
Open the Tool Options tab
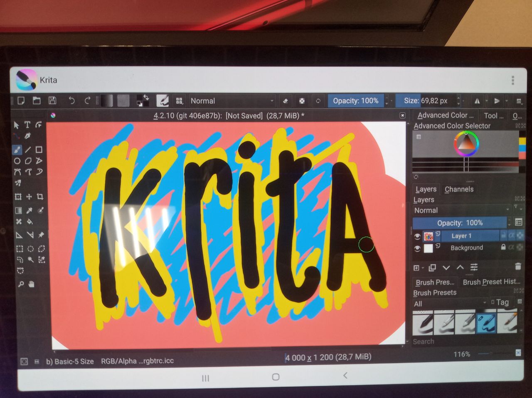493,116
